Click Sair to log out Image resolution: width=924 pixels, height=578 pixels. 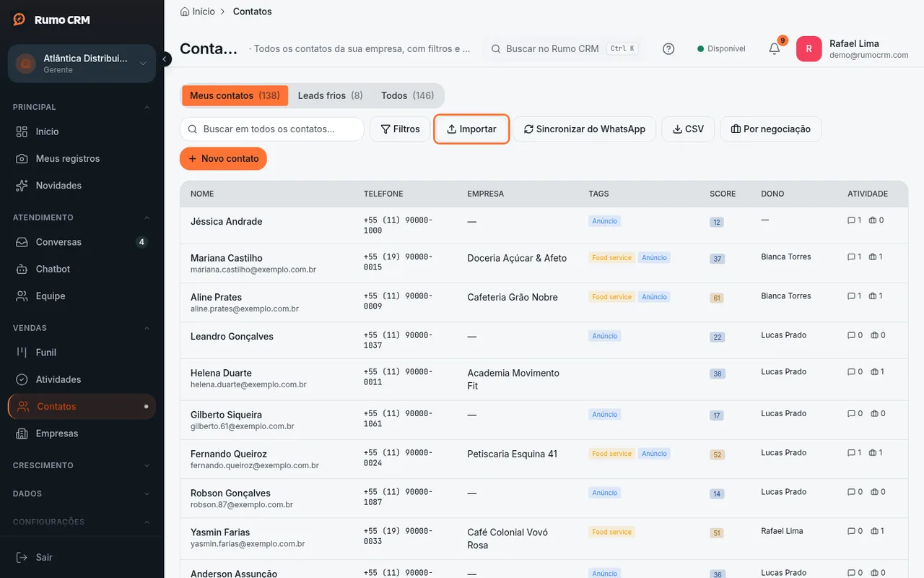pos(82,557)
